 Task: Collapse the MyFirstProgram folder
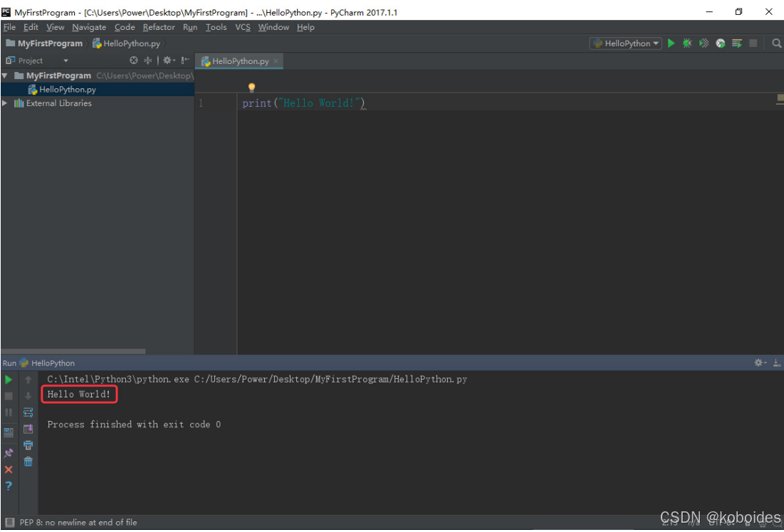(x=5, y=75)
